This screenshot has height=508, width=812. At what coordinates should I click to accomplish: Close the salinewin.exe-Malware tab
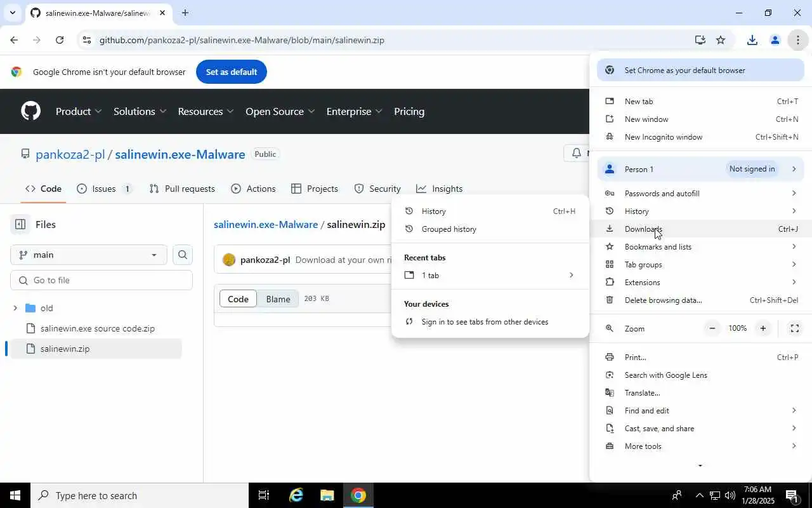(x=162, y=13)
